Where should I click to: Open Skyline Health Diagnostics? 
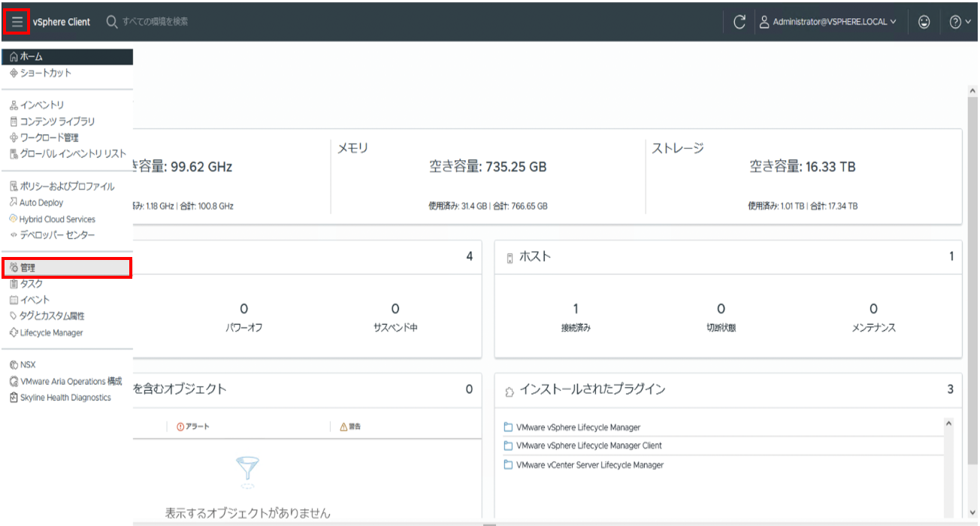click(x=67, y=398)
